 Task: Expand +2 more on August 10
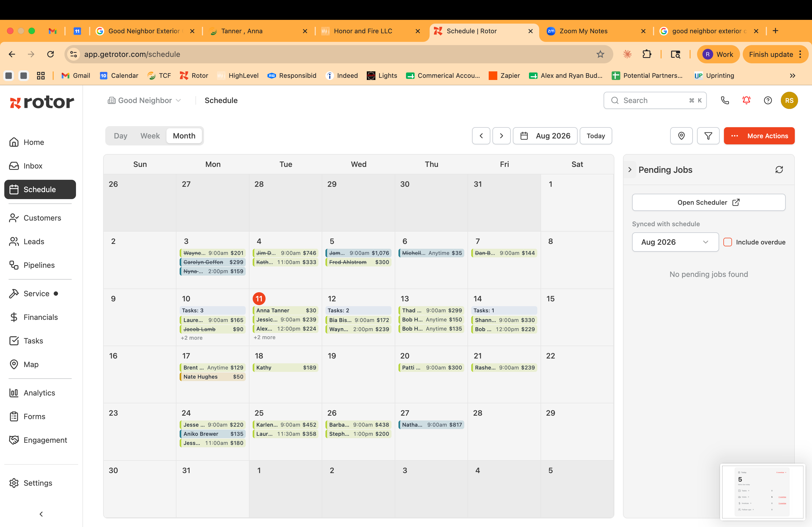click(x=191, y=338)
